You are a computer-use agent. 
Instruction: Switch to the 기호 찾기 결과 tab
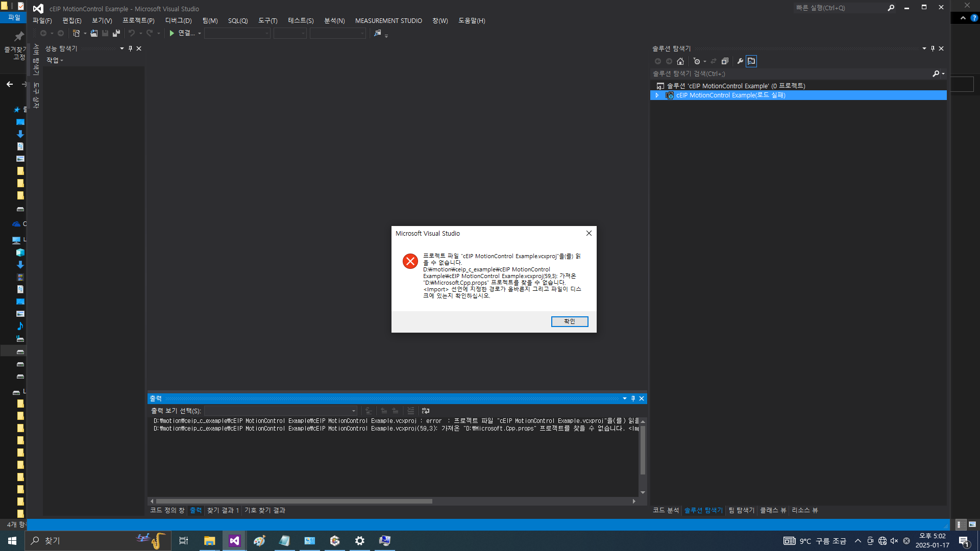[265, 510]
